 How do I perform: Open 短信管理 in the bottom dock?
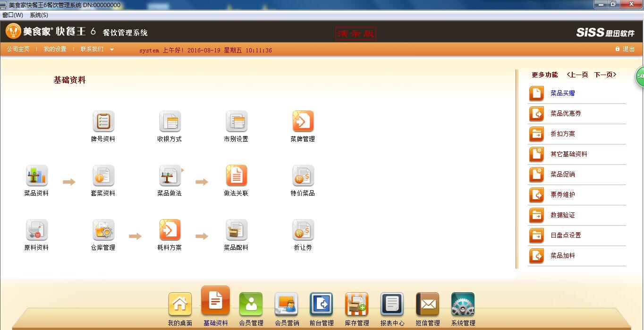[428, 305]
